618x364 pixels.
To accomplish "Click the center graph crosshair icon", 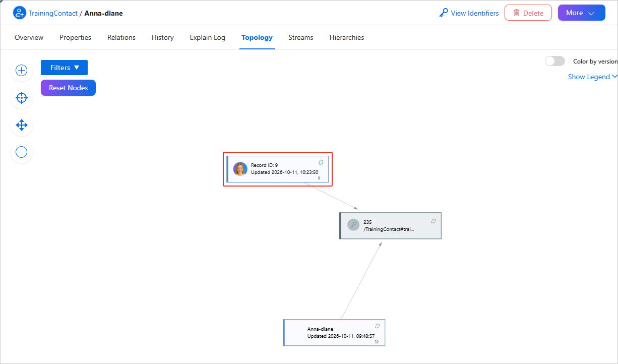I will 21,97.
